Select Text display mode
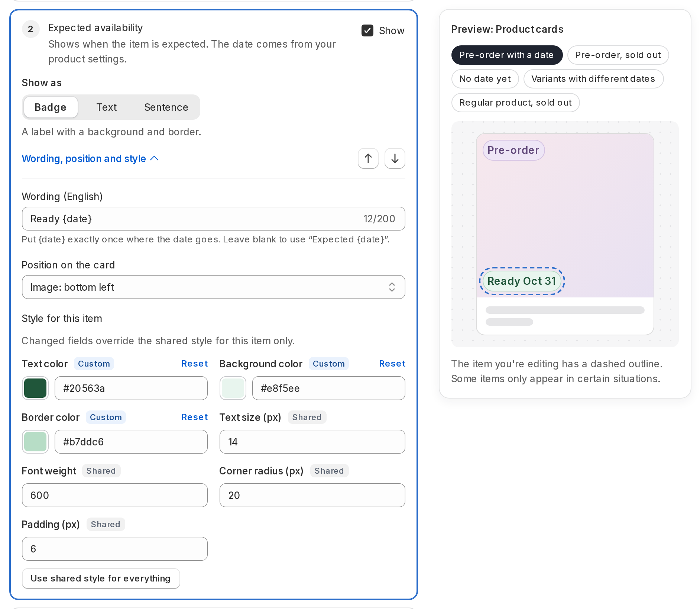The image size is (700, 609). click(x=106, y=107)
